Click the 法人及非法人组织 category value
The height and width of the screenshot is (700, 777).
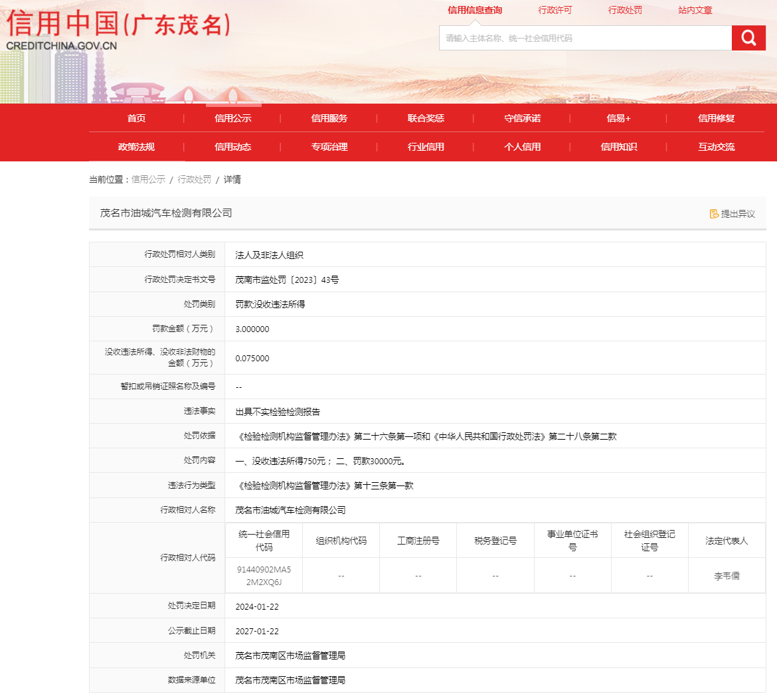[269, 255]
